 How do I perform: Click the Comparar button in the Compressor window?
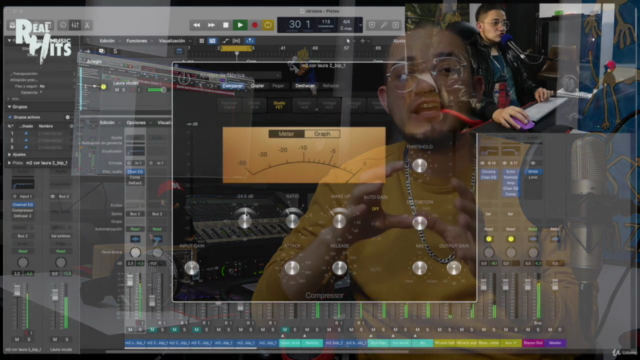pyautogui.click(x=232, y=86)
